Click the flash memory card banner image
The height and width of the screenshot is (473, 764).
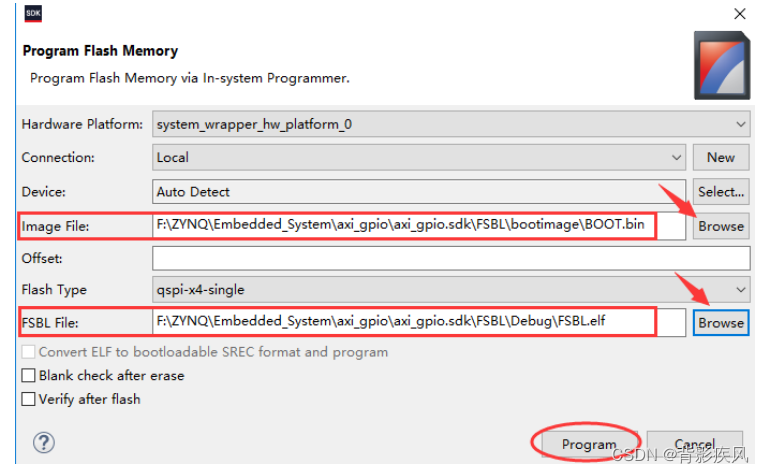722,65
